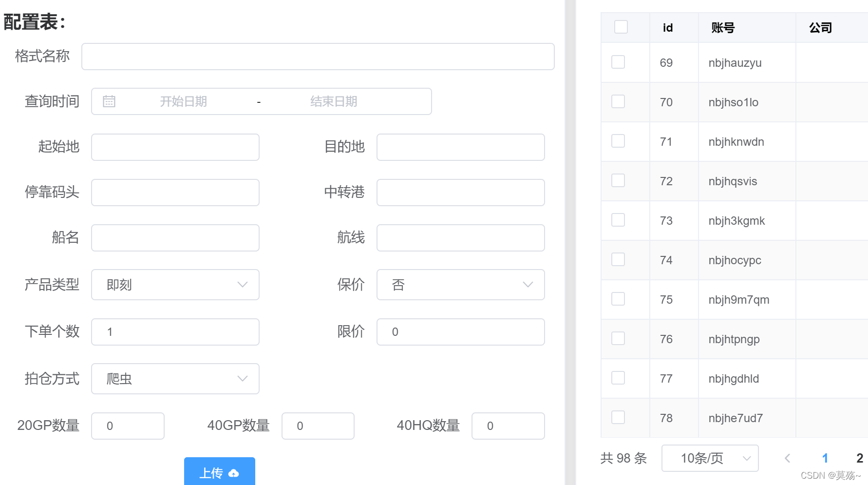Focus the 起始地 input box

[x=175, y=147]
